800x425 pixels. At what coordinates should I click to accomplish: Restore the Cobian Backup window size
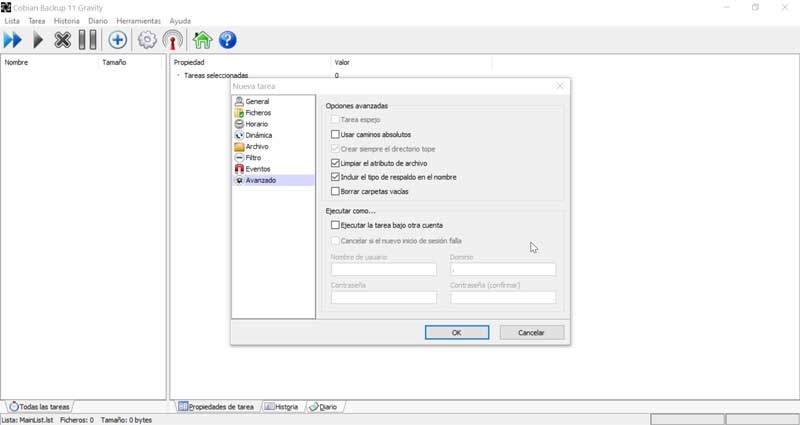(x=755, y=7)
